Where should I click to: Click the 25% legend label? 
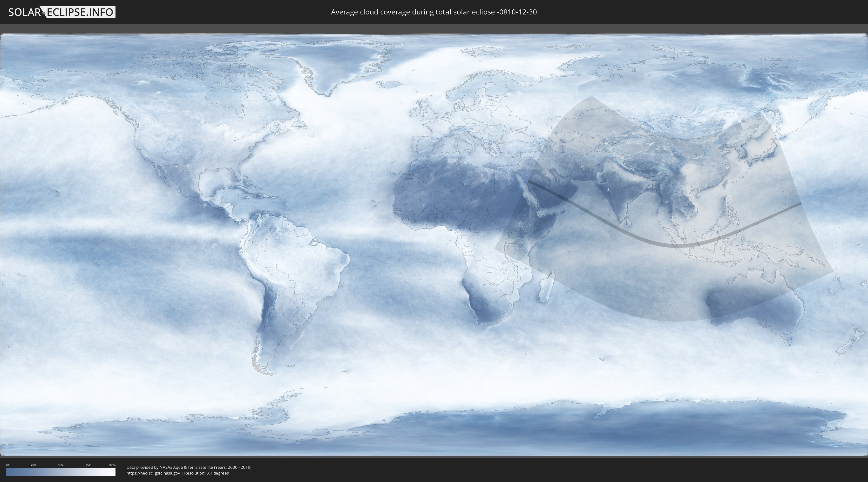[x=33, y=465]
